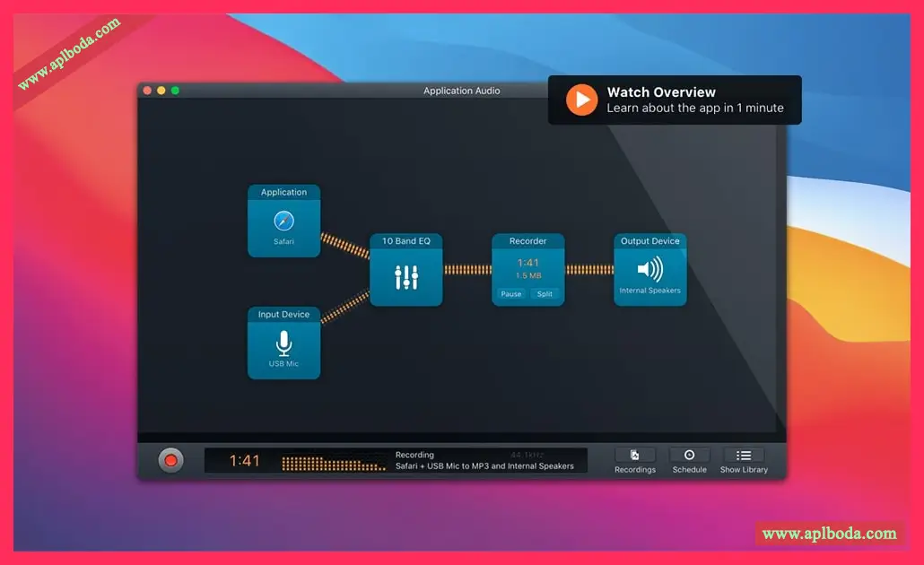
Task: Split the recording in Recorder block
Action: [x=545, y=294]
